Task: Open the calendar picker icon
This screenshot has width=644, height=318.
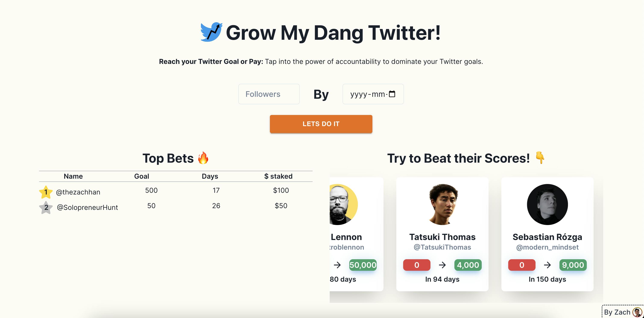Action: click(x=392, y=94)
